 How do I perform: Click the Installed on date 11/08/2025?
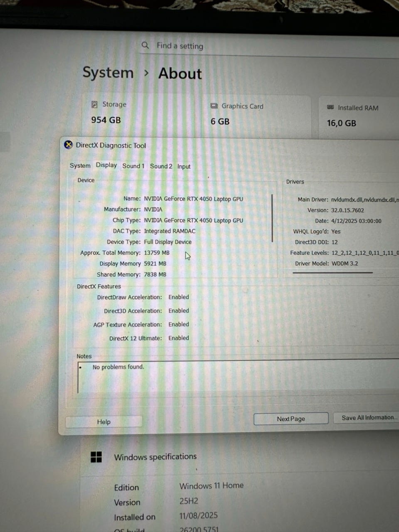[x=199, y=515]
